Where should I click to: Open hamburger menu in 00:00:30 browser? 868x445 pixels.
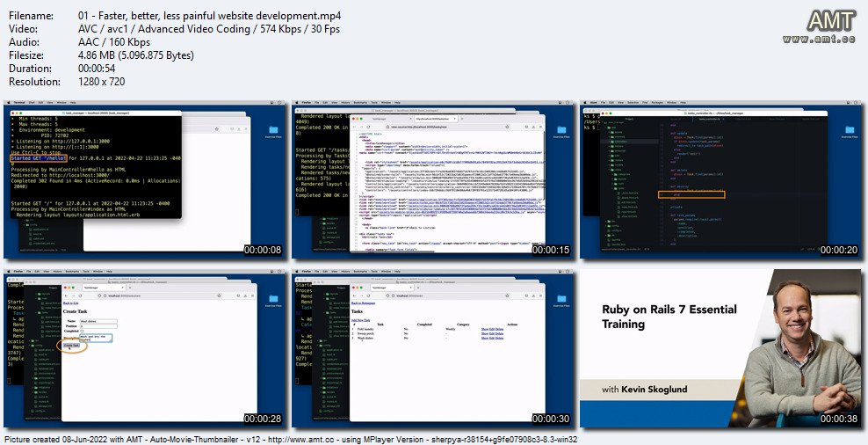tap(540, 295)
